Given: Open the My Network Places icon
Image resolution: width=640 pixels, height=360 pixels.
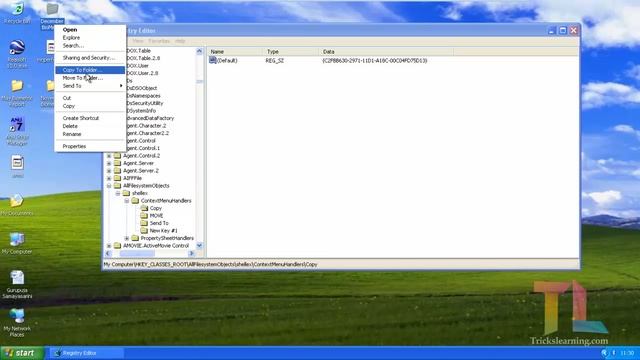Looking at the screenshot, I should [17, 316].
